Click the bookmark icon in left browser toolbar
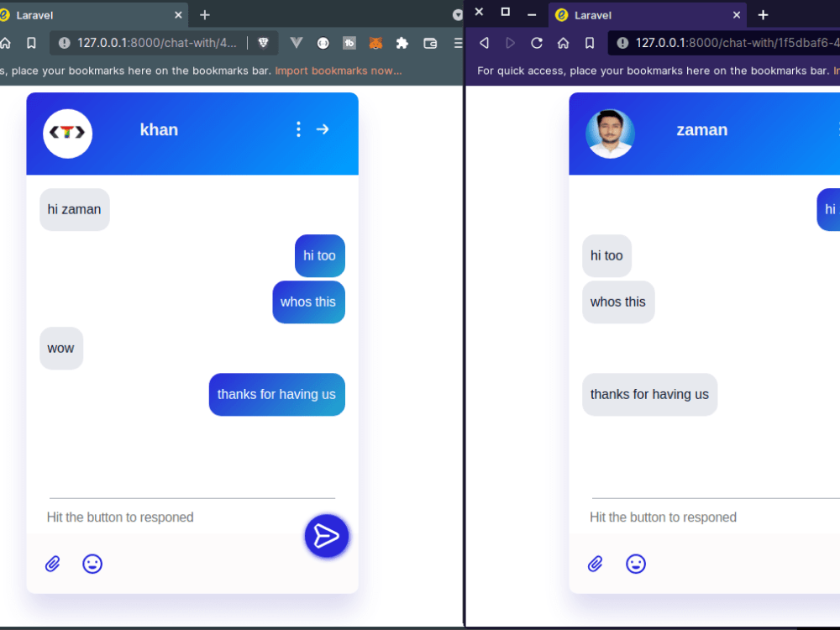The width and height of the screenshot is (840, 630). (x=32, y=43)
